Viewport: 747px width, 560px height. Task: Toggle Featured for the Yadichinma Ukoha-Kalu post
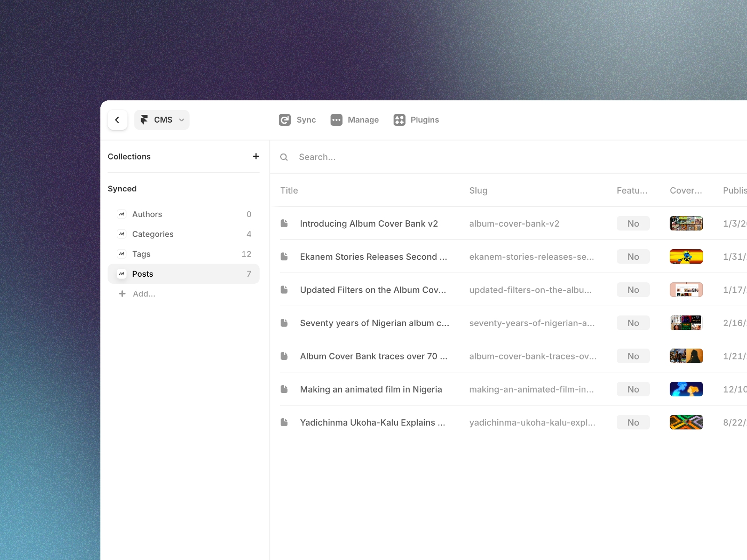pos(633,422)
